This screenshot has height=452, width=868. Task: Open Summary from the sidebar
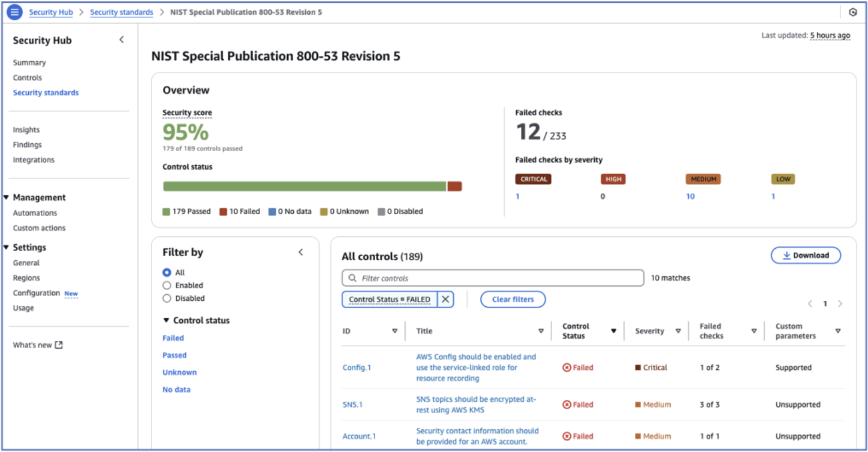(29, 62)
